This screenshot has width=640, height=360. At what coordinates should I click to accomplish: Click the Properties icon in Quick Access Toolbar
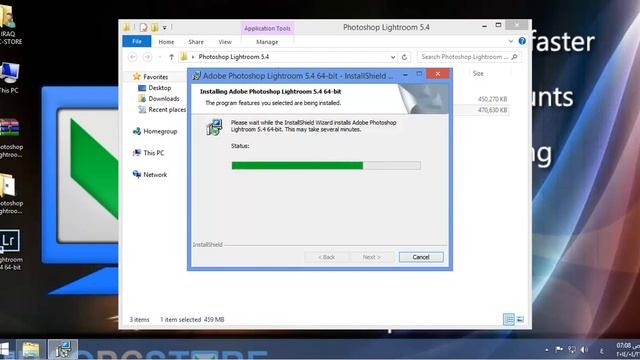pyautogui.click(x=143, y=28)
